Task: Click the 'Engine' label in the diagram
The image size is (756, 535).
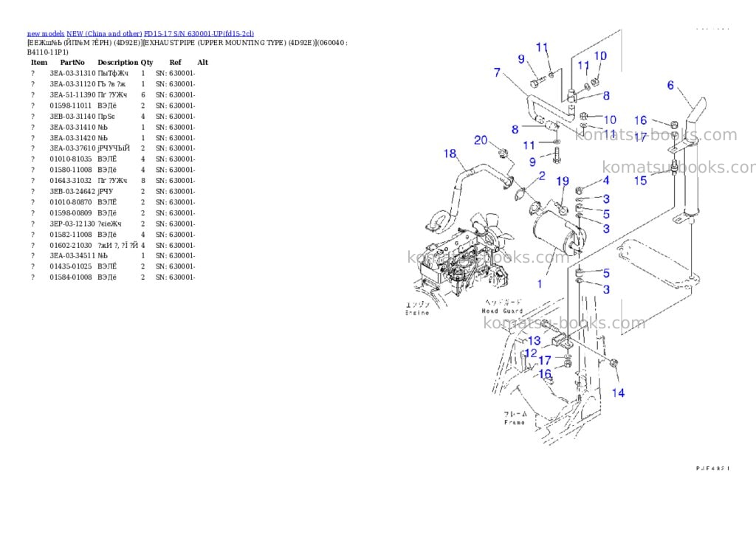Action: (x=418, y=313)
